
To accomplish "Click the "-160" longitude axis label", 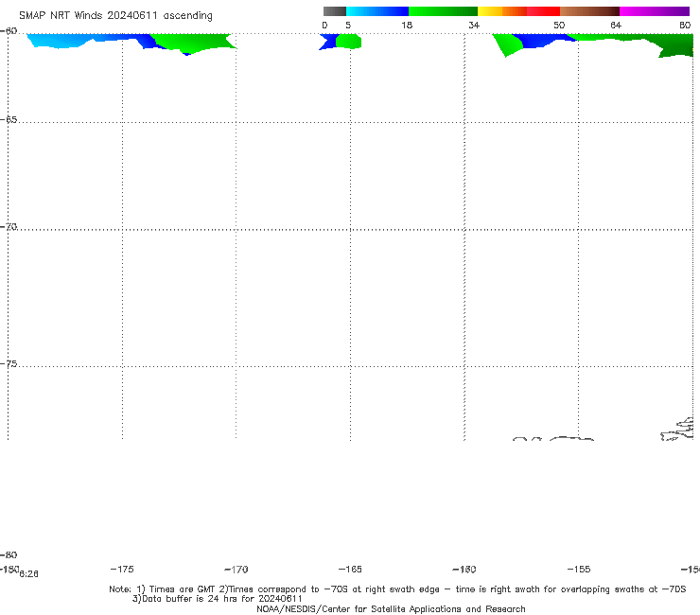I will point(464,570).
